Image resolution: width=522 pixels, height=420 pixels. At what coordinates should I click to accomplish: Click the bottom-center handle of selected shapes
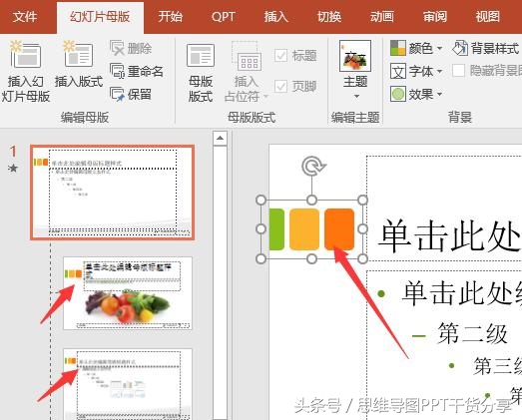click(x=311, y=259)
